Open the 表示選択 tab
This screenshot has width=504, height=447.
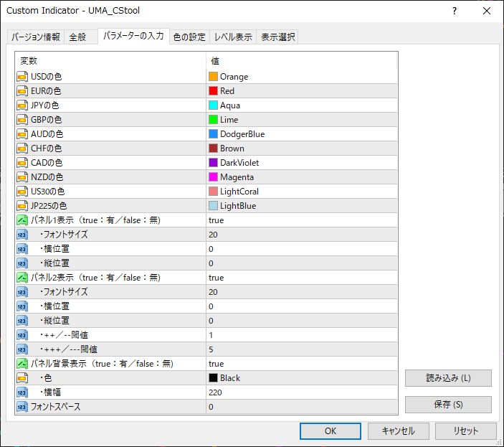point(277,37)
